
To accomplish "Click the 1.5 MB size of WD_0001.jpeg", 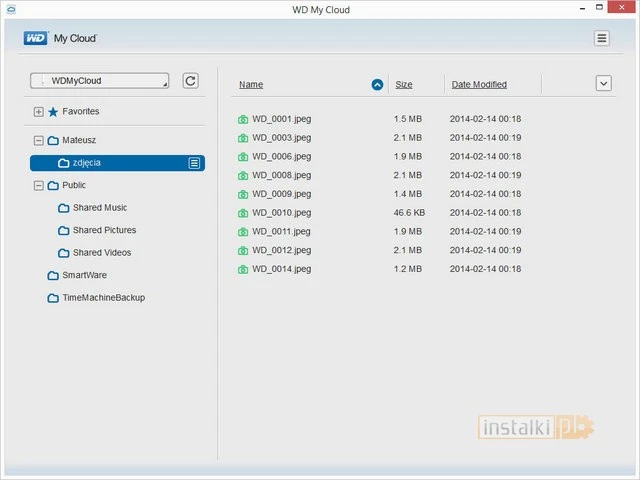I will 407,119.
